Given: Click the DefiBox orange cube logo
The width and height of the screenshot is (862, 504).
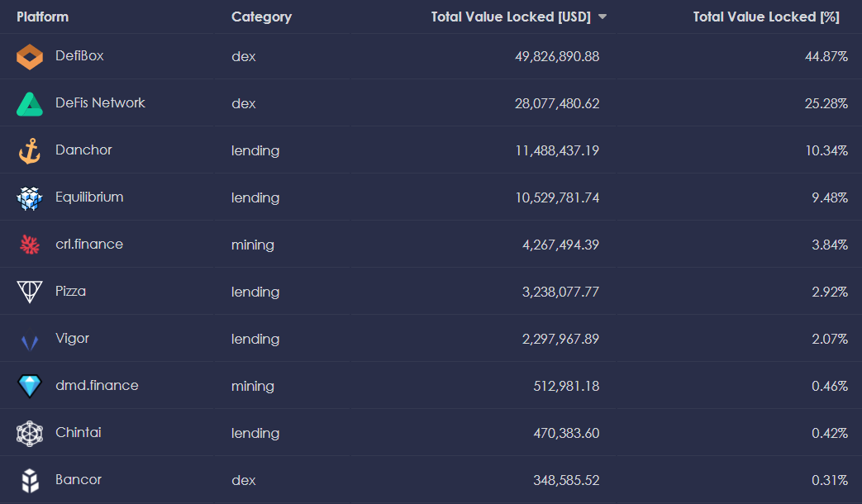Looking at the screenshot, I should pos(30,57).
